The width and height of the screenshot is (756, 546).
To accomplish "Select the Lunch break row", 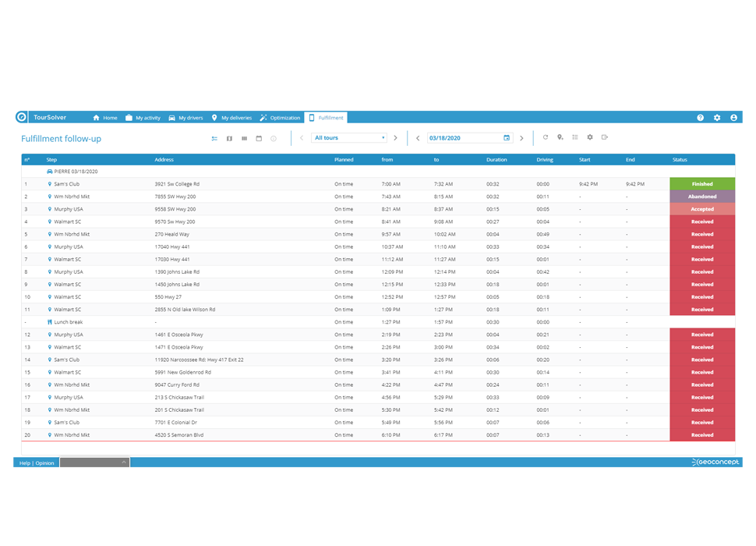I will [x=378, y=321].
